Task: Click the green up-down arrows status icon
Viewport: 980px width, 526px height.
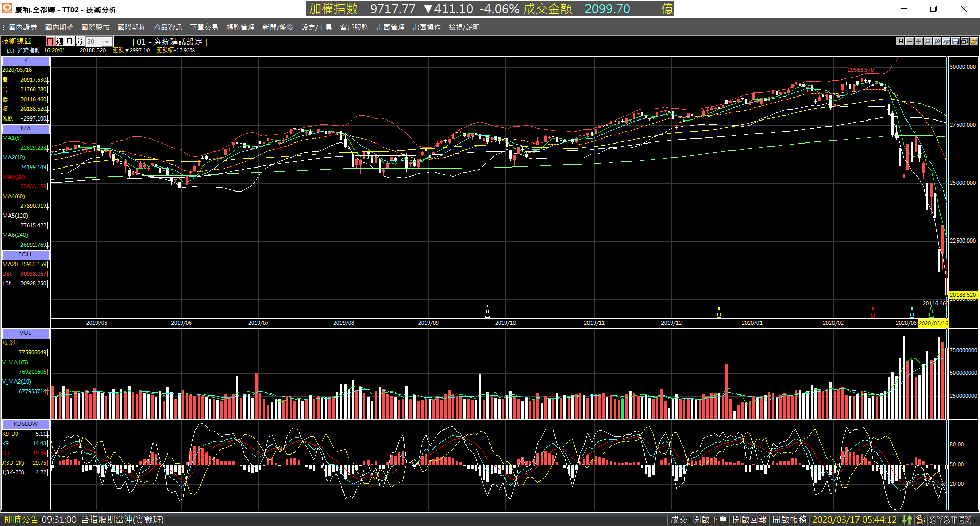Action: click(907, 520)
